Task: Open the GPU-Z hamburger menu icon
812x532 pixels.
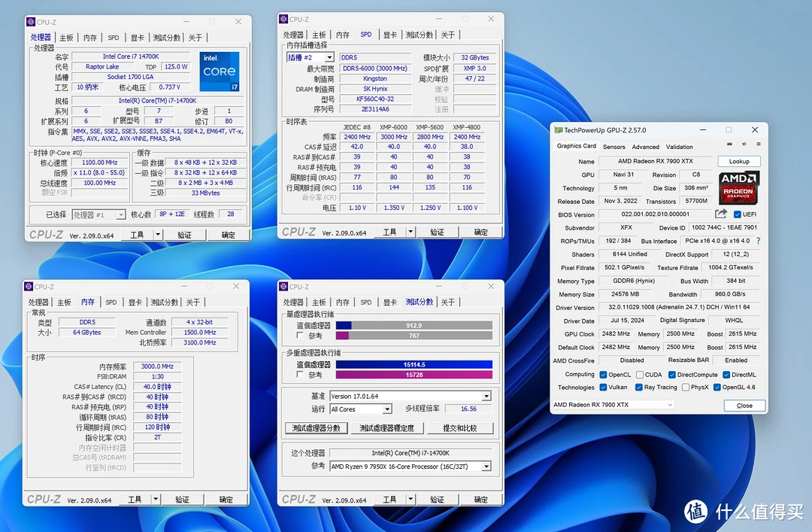Action: 759,144
